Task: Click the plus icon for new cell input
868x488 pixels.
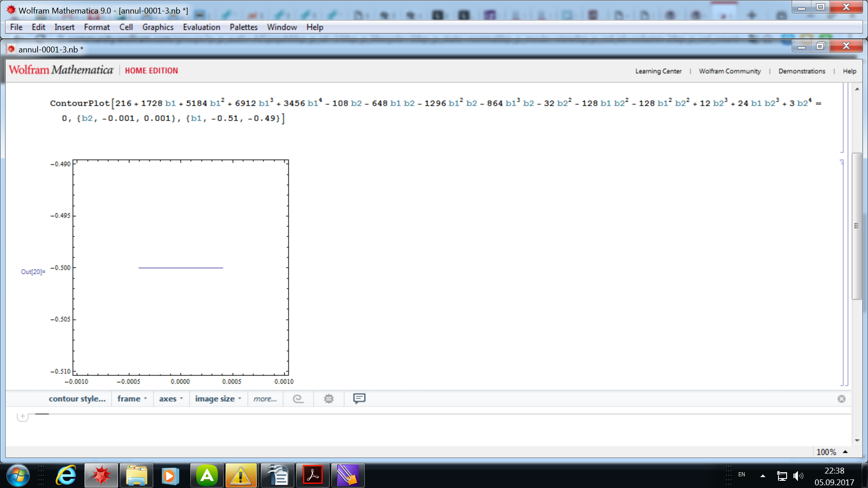Action: click(23, 416)
